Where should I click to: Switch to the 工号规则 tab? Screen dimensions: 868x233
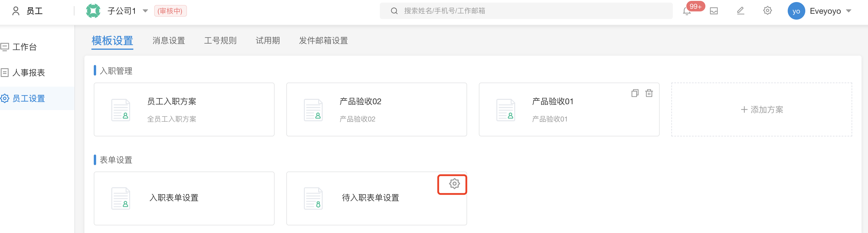220,41
